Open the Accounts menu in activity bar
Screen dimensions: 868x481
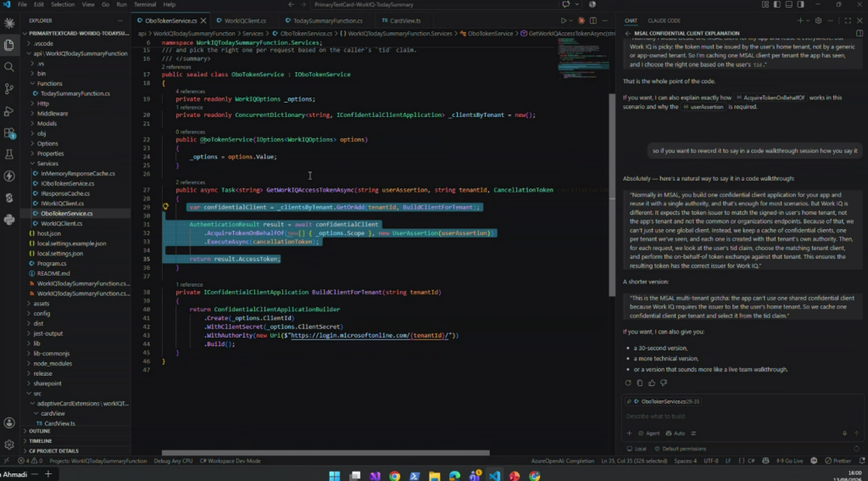pos(8,423)
